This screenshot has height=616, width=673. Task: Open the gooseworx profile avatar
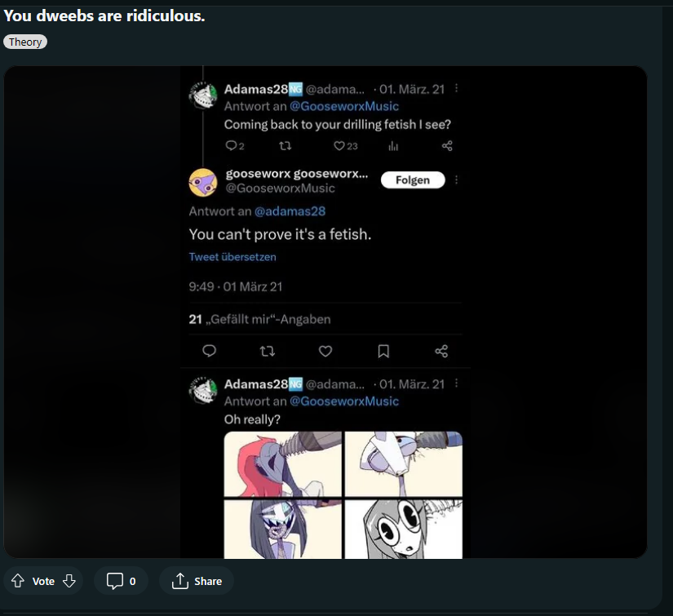(202, 183)
